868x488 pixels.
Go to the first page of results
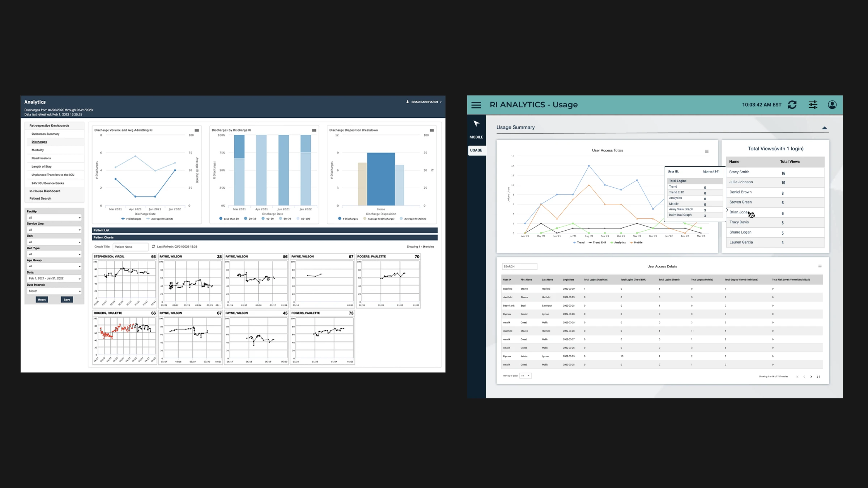point(797,377)
